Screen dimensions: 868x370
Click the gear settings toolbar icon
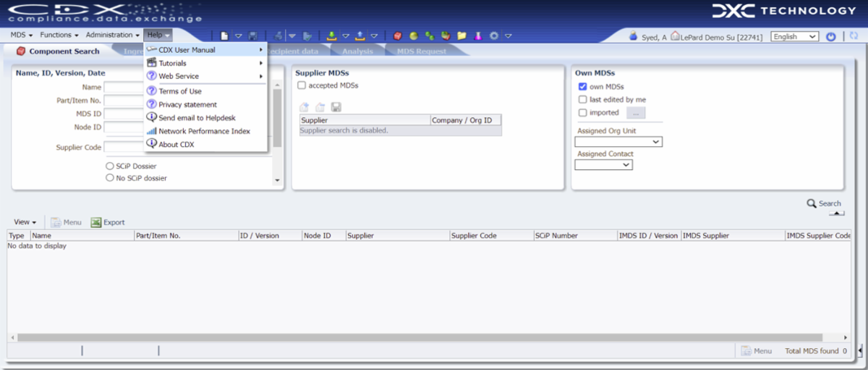494,35
